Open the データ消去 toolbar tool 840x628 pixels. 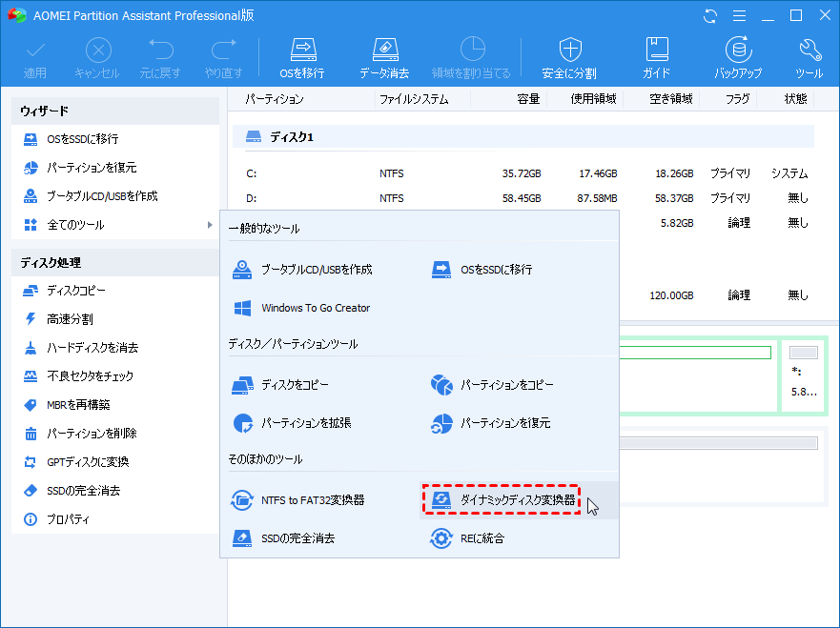pos(384,58)
